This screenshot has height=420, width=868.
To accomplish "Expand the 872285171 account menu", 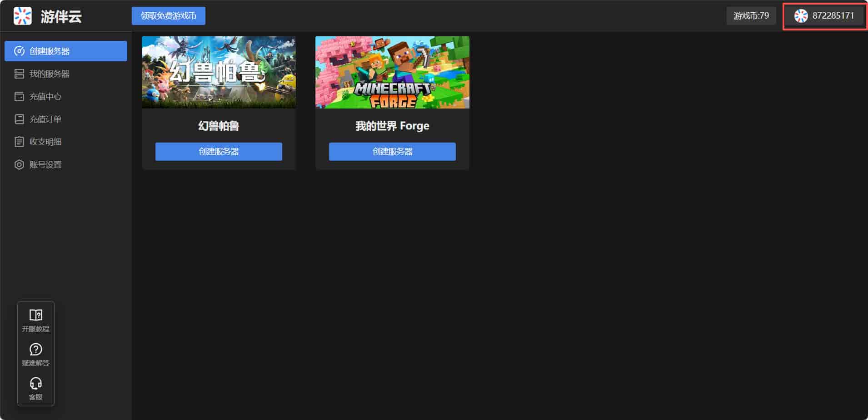I will [833, 16].
